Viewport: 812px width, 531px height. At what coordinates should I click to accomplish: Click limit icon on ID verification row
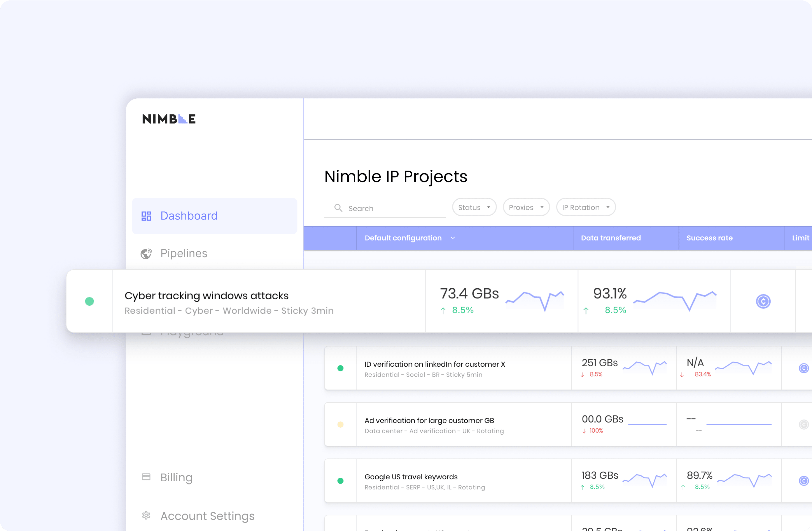803,368
